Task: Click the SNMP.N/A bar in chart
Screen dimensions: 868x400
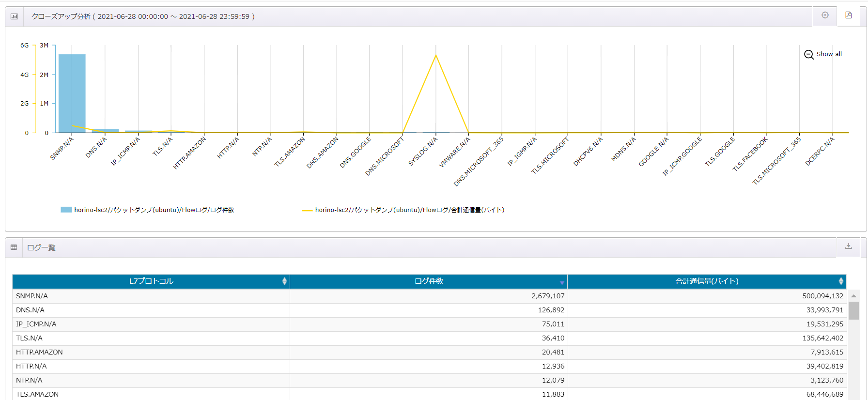Action: click(x=72, y=93)
